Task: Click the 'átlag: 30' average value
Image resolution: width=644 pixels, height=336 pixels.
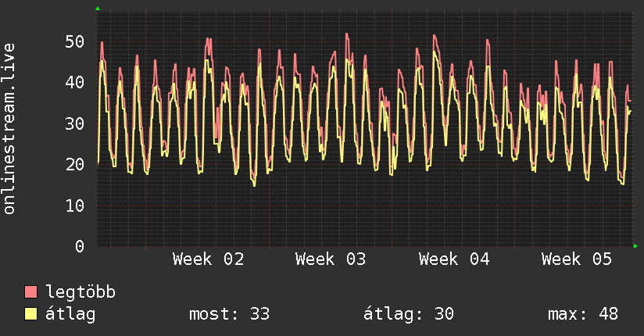Action: coord(409,314)
